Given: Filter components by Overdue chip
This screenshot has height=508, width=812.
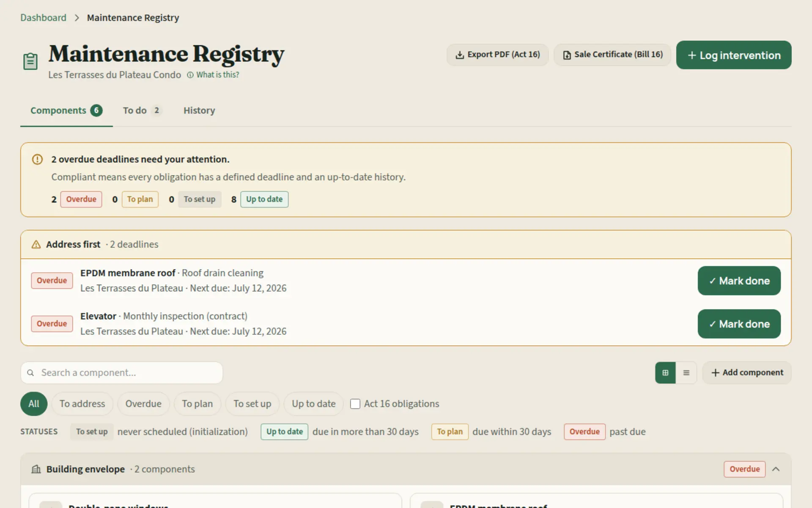Looking at the screenshot, I should click(x=143, y=404).
